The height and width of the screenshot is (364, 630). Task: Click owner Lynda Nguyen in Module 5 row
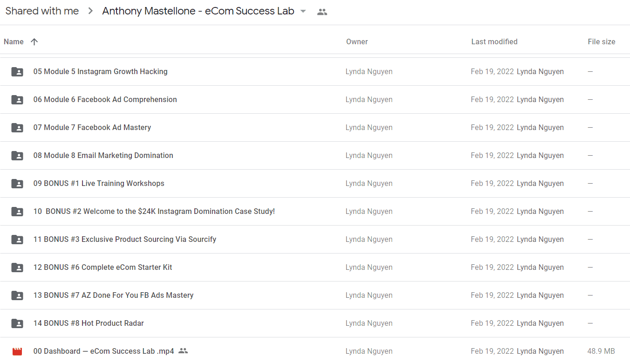click(x=369, y=72)
